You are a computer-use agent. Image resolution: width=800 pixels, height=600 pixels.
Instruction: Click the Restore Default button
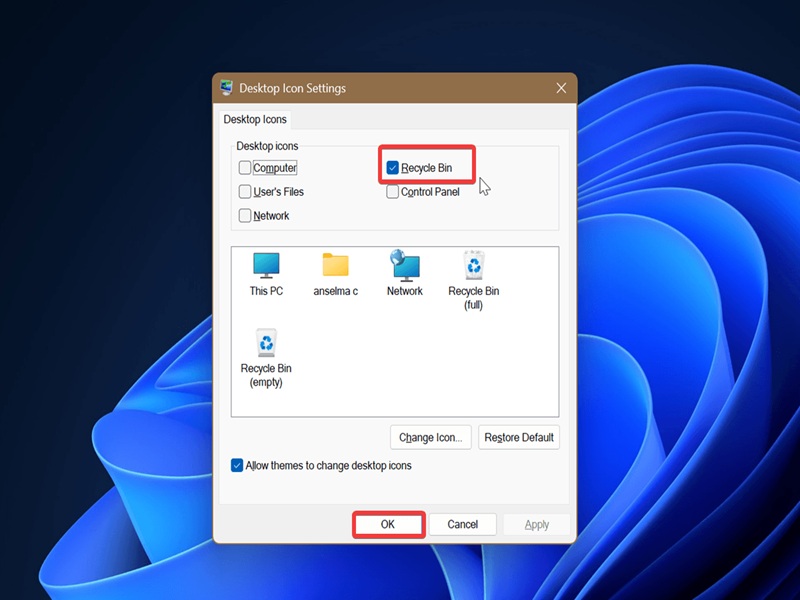point(519,437)
